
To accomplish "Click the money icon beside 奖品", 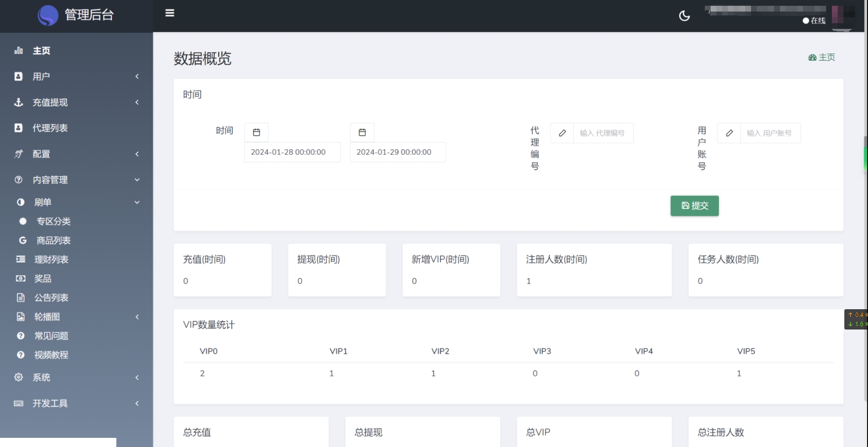I will tap(20, 278).
